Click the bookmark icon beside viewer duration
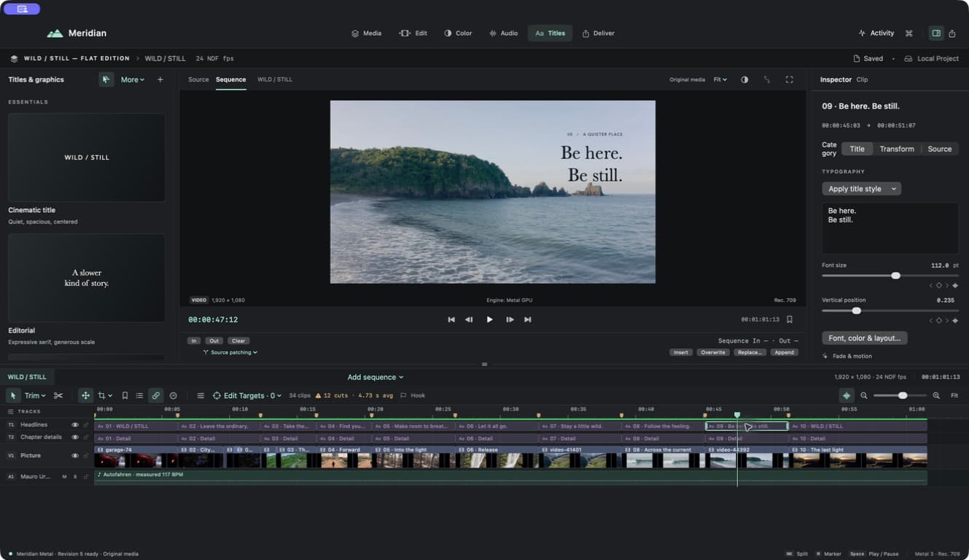The image size is (969, 560). point(790,319)
